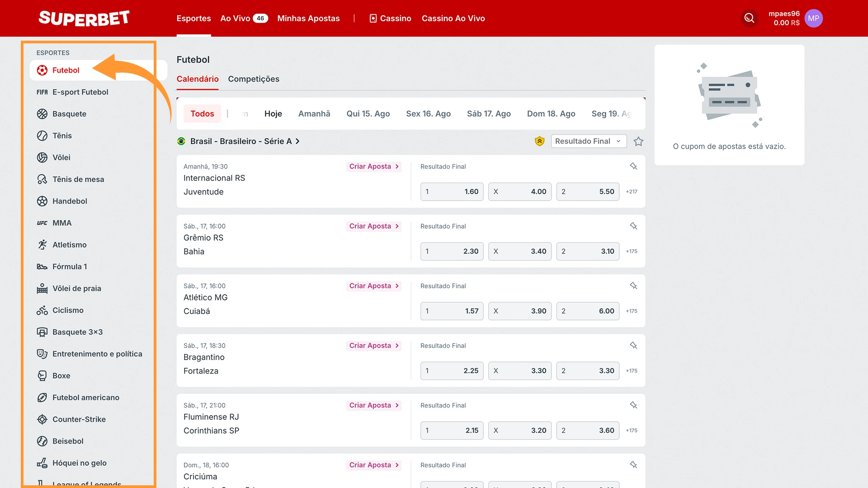Image resolution: width=868 pixels, height=488 pixels.
Task: Select Entretenimento e política mask icon
Action: (42, 354)
